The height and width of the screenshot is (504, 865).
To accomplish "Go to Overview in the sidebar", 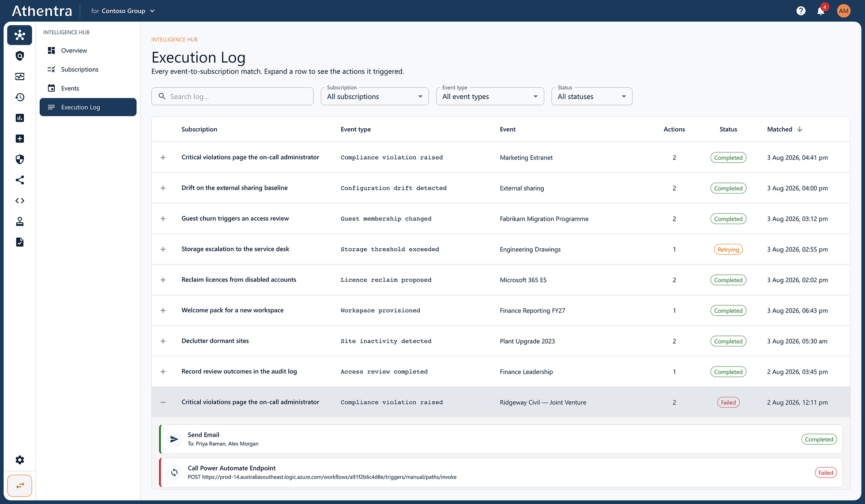I will pyautogui.click(x=88, y=50).
